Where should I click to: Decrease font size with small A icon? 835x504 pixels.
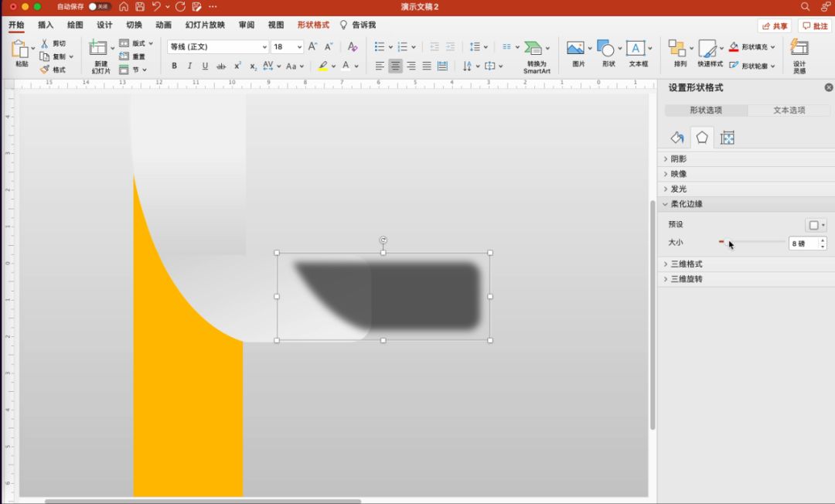coord(329,47)
